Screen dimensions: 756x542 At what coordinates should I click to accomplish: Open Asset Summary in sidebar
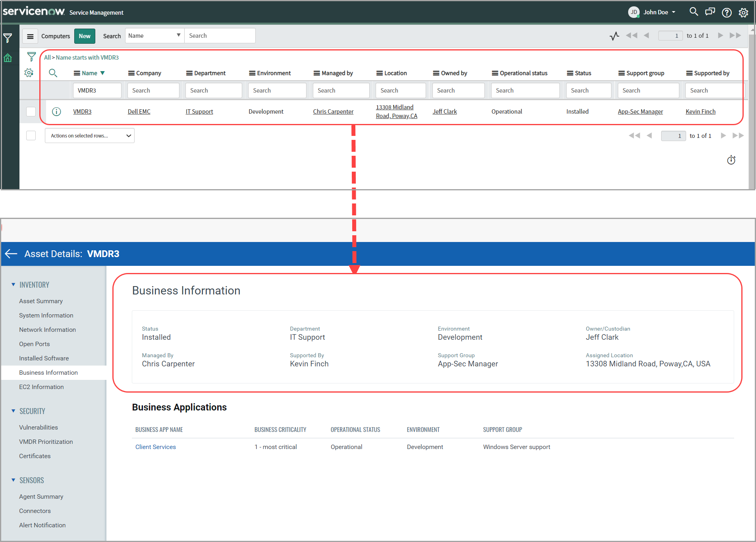coord(41,301)
